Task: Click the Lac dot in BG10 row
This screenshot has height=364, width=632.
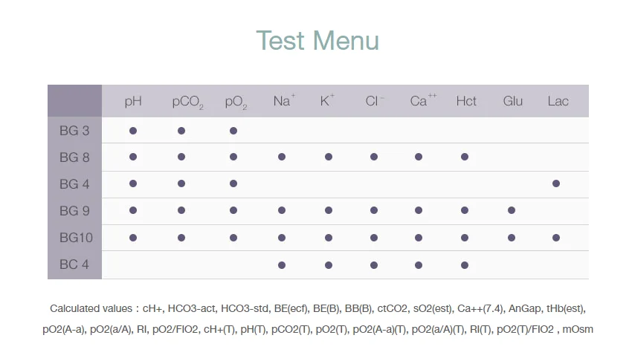Action: 556,238
